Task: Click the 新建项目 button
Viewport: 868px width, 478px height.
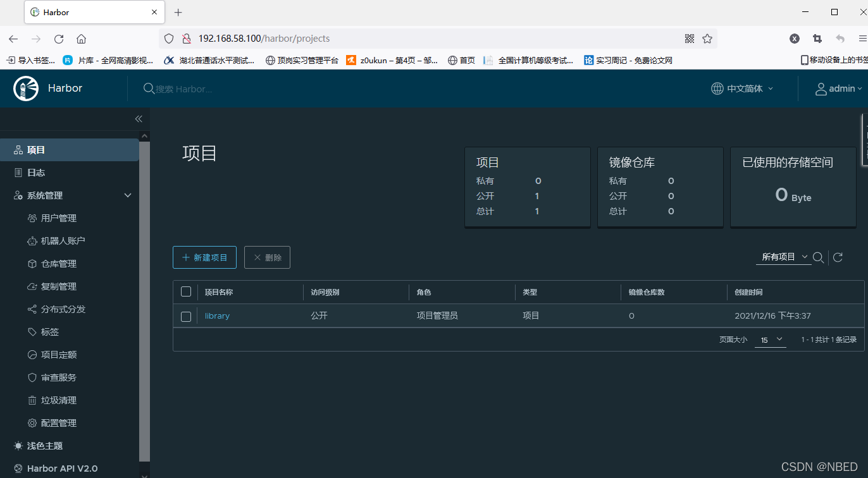Action: 204,257
